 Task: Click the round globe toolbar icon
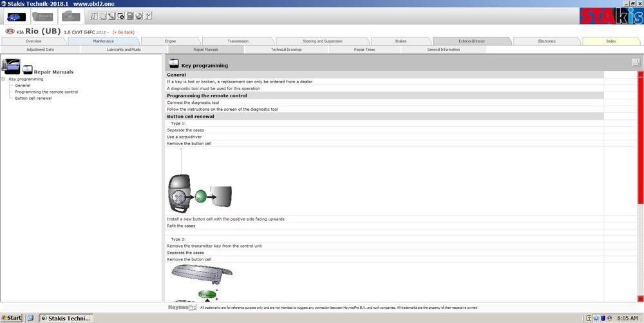tap(139, 16)
